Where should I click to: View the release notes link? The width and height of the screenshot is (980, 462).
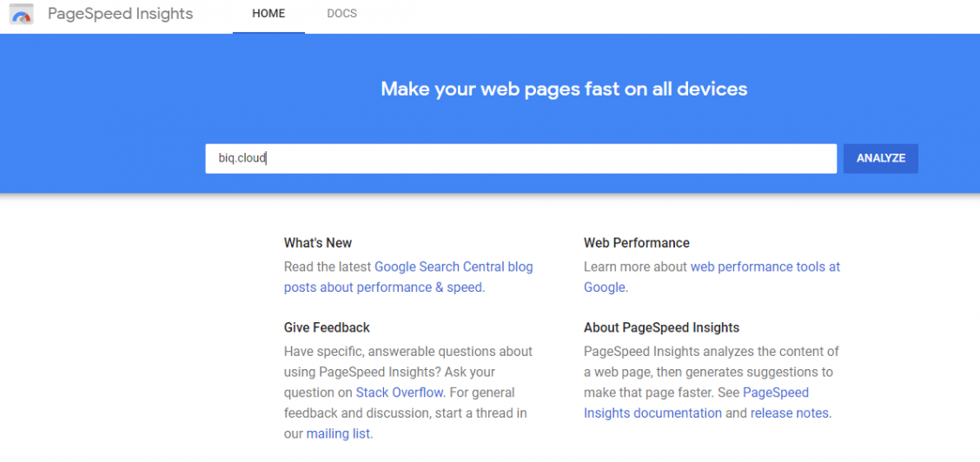790,413
